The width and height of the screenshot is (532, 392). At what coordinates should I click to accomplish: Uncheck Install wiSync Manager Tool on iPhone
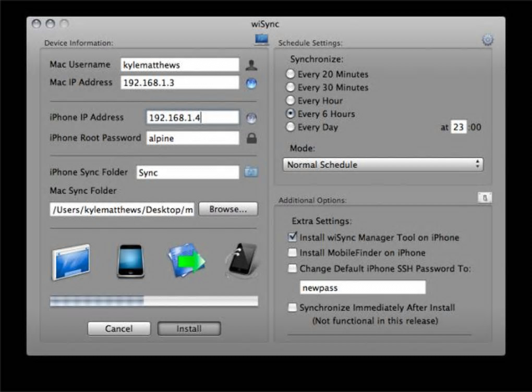click(293, 237)
